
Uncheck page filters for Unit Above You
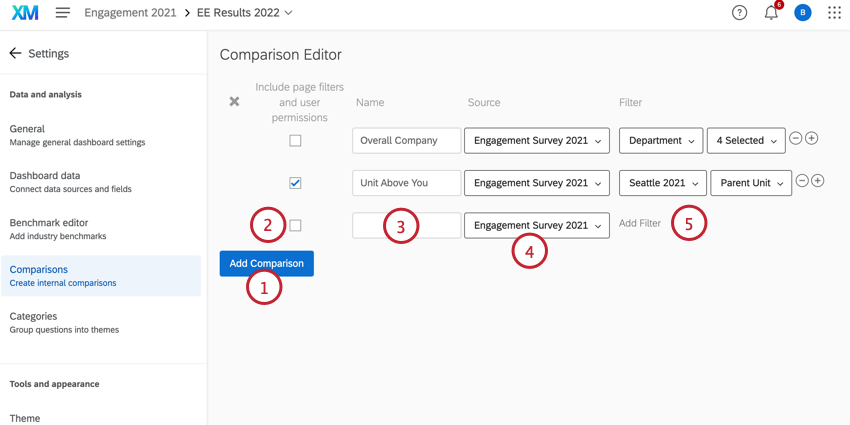point(295,183)
